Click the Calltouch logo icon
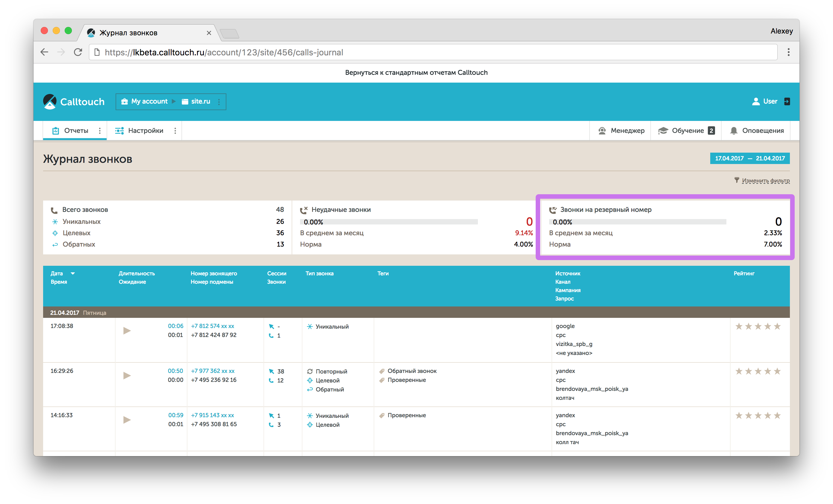The height and width of the screenshot is (504, 833). (50, 101)
